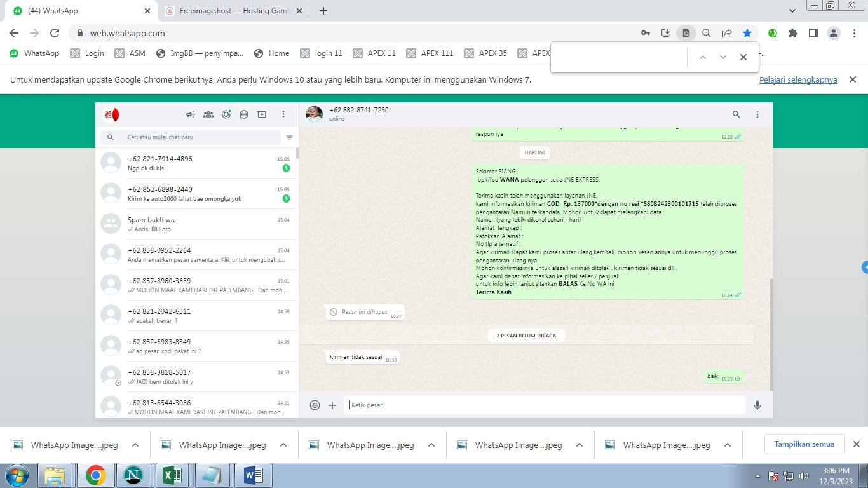Screen dimensions: 868x488
Task: Attach a file with the plus icon
Action: (332, 405)
